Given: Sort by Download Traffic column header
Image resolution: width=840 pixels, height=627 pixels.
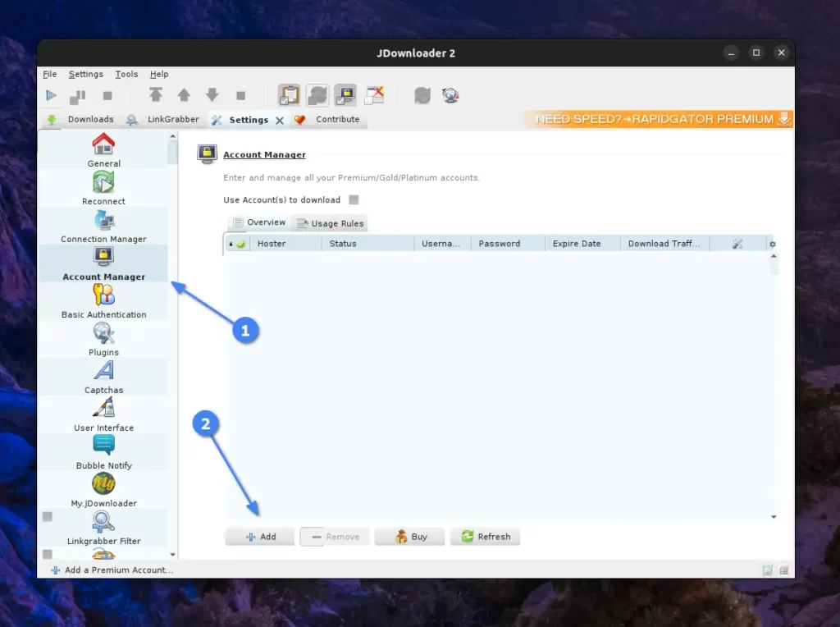Looking at the screenshot, I should (x=664, y=243).
